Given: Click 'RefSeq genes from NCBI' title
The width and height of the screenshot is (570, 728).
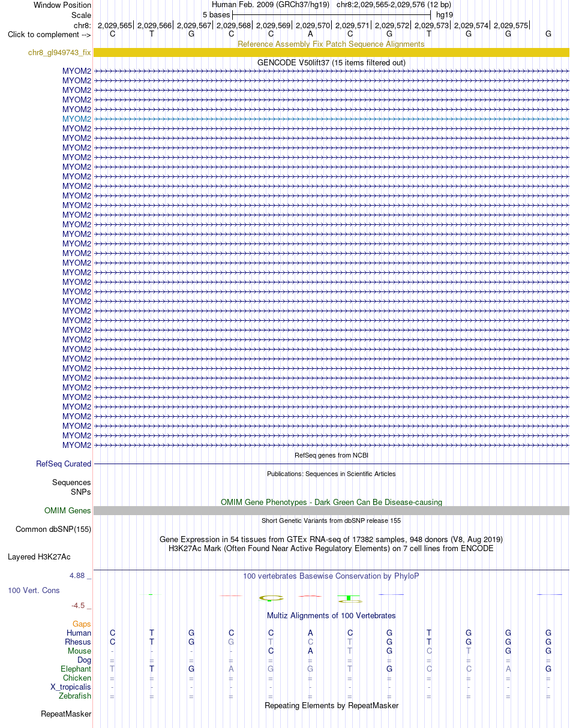Looking at the screenshot, I should [x=331, y=455].
